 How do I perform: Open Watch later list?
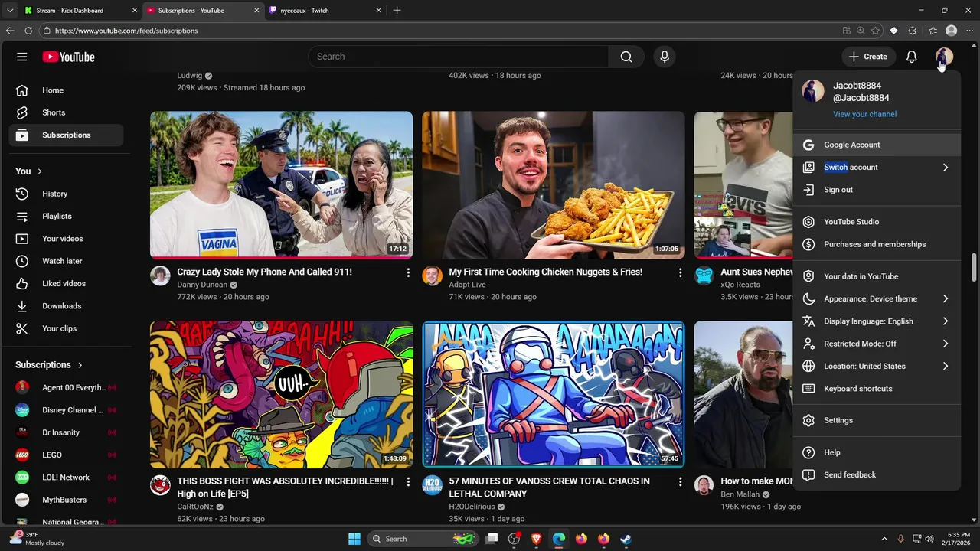pyautogui.click(x=66, y=261)
